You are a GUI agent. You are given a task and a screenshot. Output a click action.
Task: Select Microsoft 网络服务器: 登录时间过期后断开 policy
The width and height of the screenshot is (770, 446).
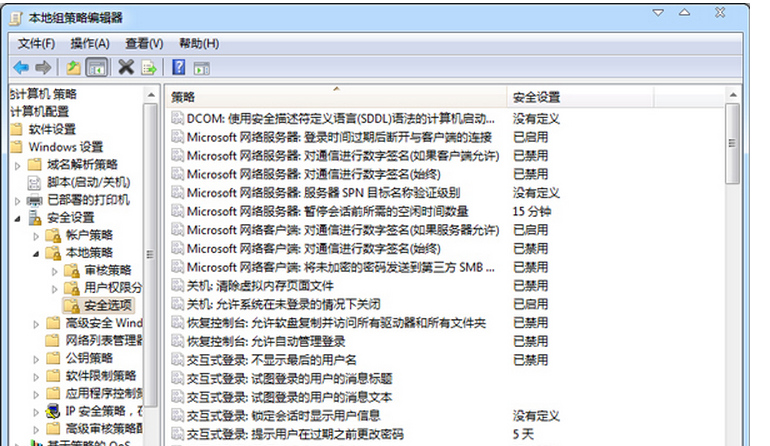pos(339,137)
